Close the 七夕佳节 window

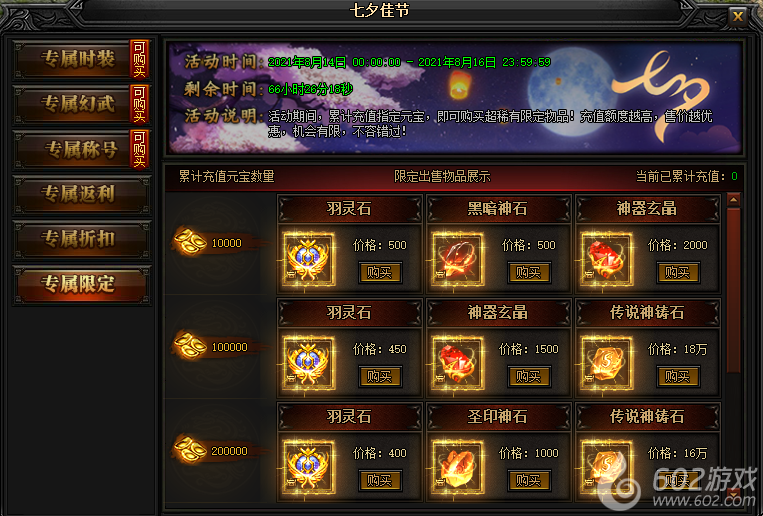pyautogui.click(x=738, y=17)
